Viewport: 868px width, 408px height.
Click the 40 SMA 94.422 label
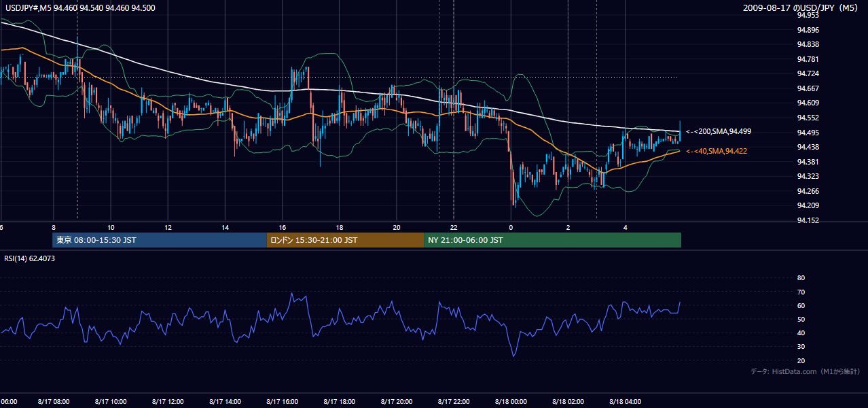point(716,151)
